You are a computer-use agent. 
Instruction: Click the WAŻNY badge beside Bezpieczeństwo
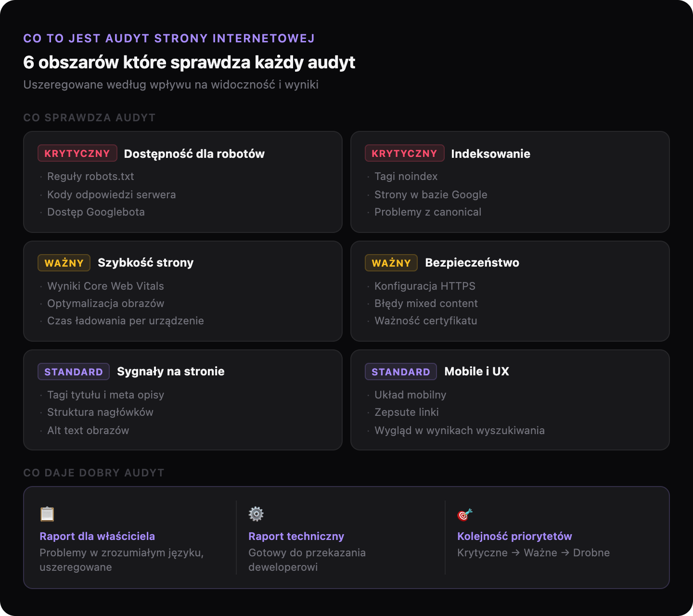pyautogui.click(x=391, y=263)
